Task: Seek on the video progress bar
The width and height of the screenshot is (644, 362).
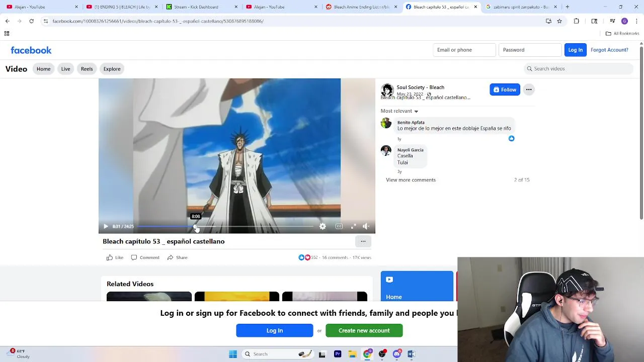Action: pos(225,227)
